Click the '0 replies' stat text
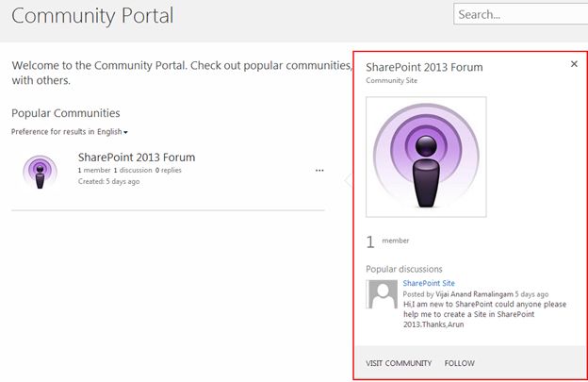 (169, 170)
